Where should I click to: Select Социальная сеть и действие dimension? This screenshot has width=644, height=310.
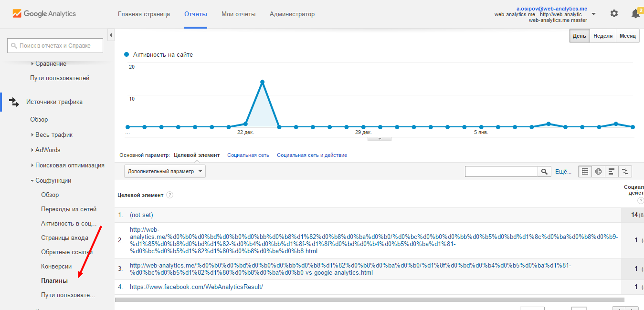click(312, 155)
